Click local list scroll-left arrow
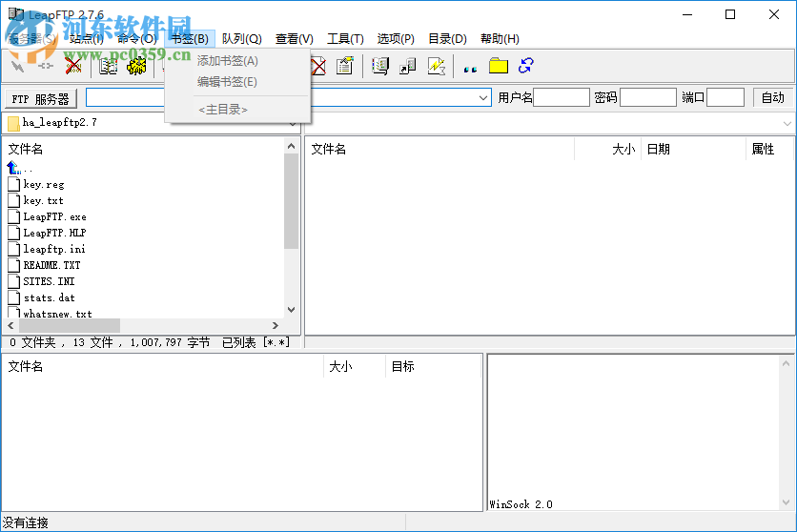The height and width of the screenshot is (532, 797). (x=10, y=325)
